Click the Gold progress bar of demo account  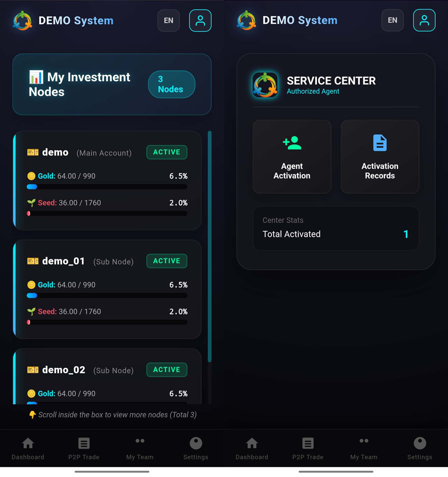tap(107, 187)
